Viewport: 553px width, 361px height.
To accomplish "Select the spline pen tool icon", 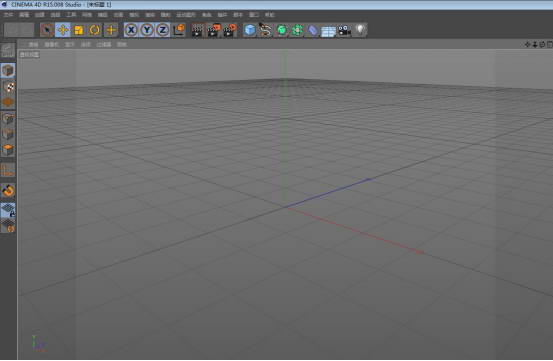I will coord(266,30).
